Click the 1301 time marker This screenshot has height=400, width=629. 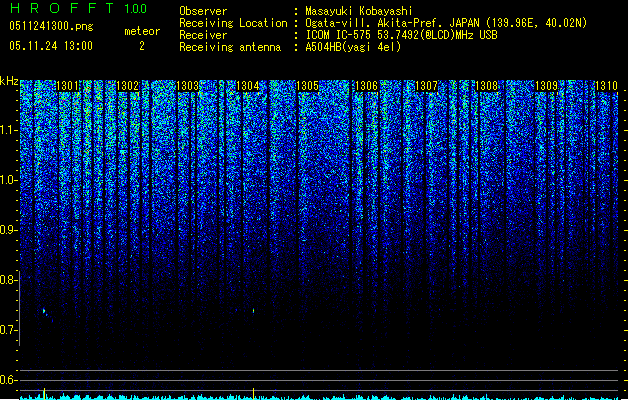click(67, 86)
